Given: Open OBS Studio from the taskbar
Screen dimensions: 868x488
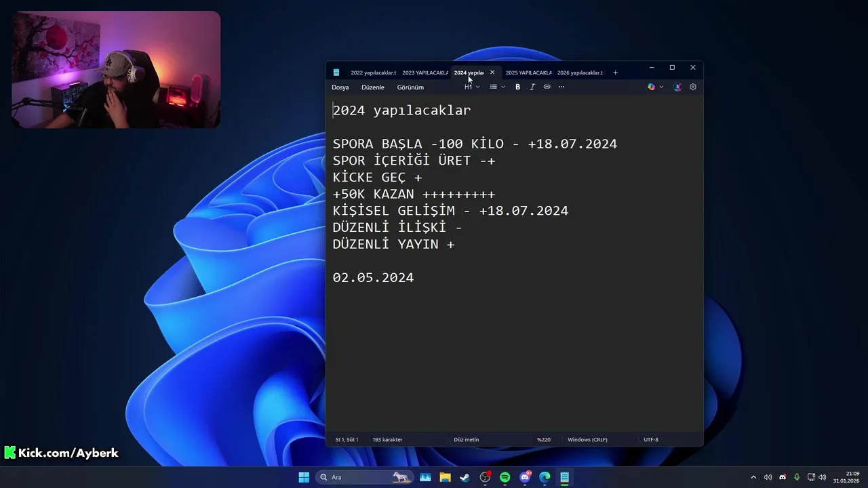Looking at the screenshot, I should (485, 477).
